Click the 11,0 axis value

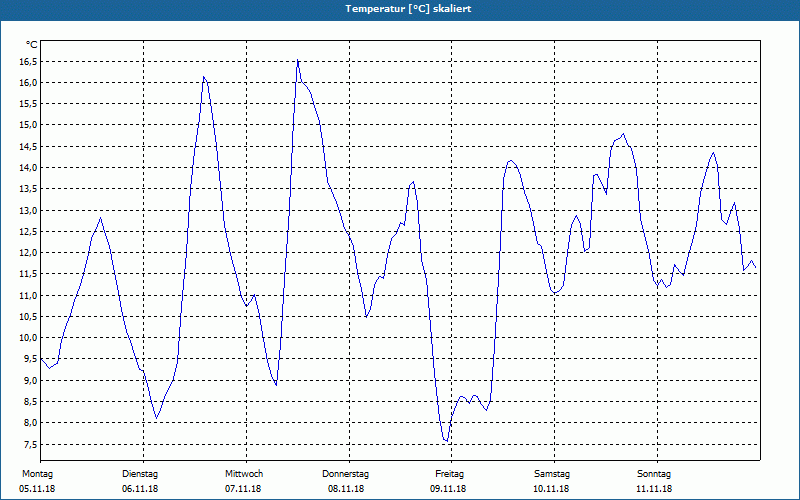pos(28,296)
